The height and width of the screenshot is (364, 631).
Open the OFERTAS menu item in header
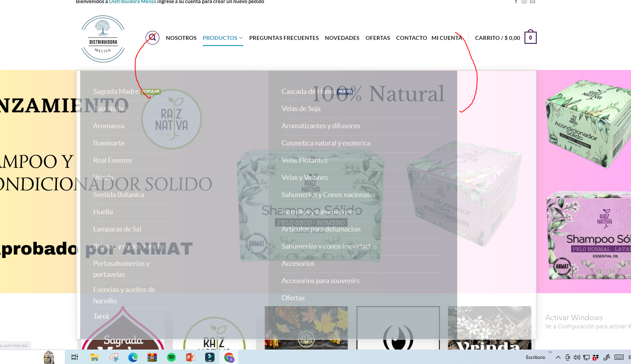coord(378,38)
